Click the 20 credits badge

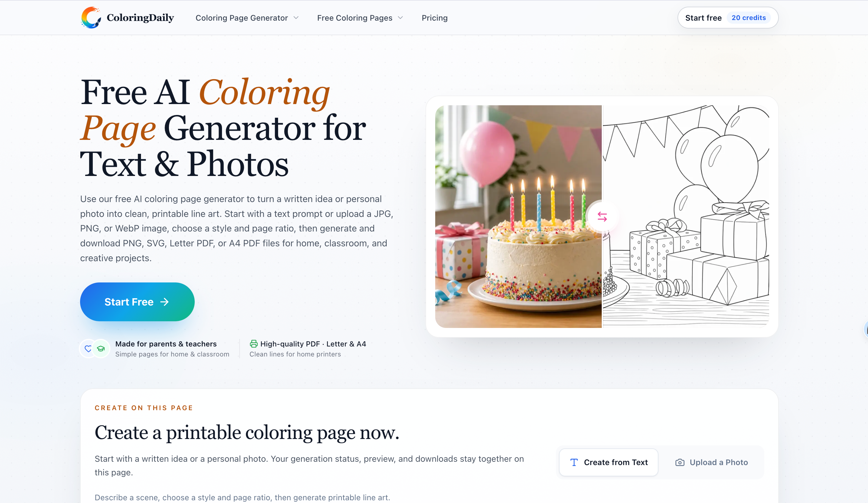pos(749,18)
